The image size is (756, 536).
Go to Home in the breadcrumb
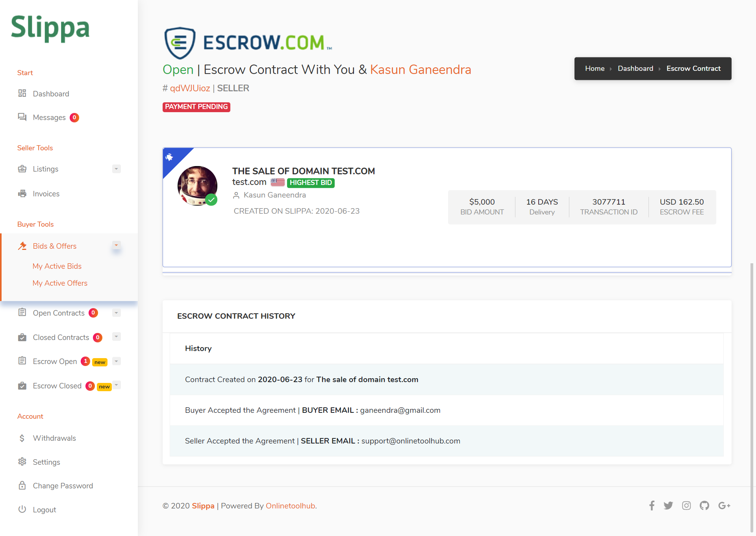point(595,68)
